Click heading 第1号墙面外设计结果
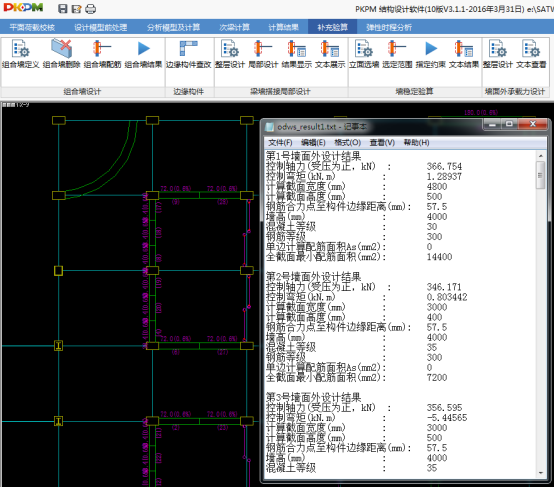The image size is (554, 488). [x=313, y=156]
